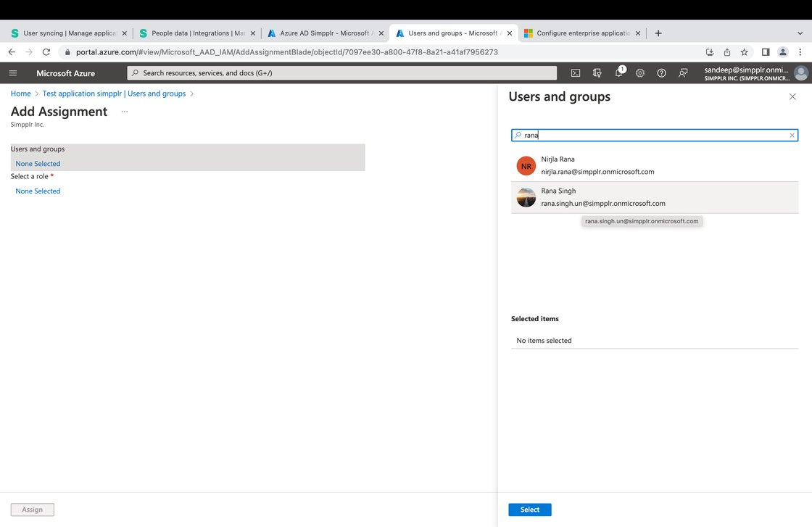The image size is (812, 527).
Task: Open Azure Cloud Shell terminal
Action: 575,72
